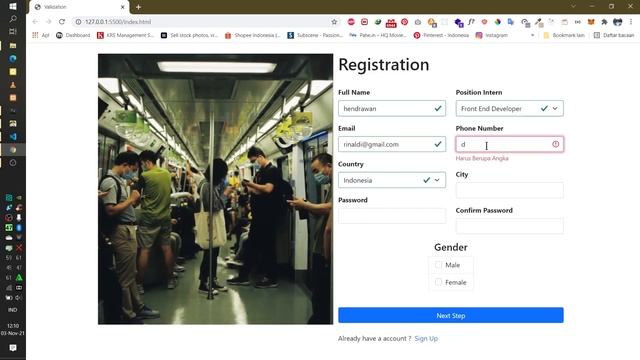Check the Male gender checkbox

438,265
